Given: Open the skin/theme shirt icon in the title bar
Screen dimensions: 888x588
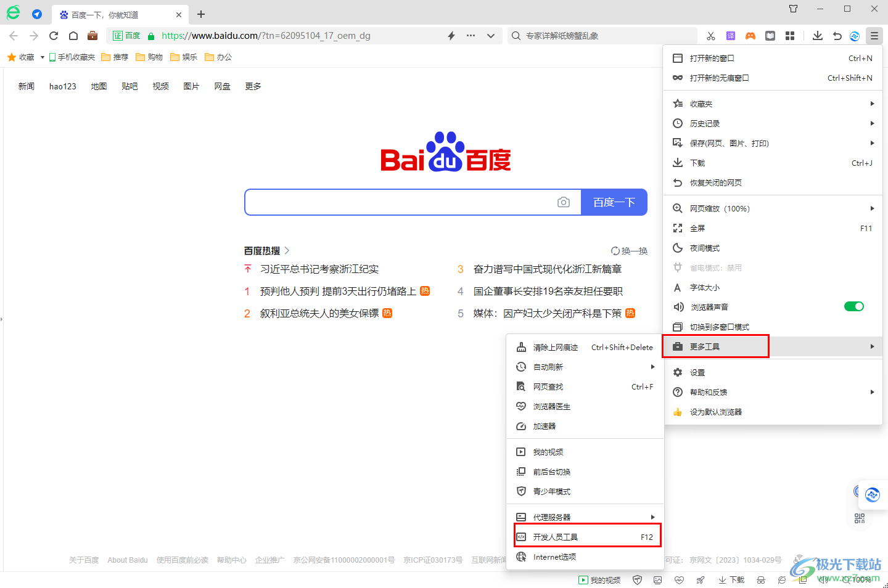Looking at the screenshot, I should coord(794,9).
